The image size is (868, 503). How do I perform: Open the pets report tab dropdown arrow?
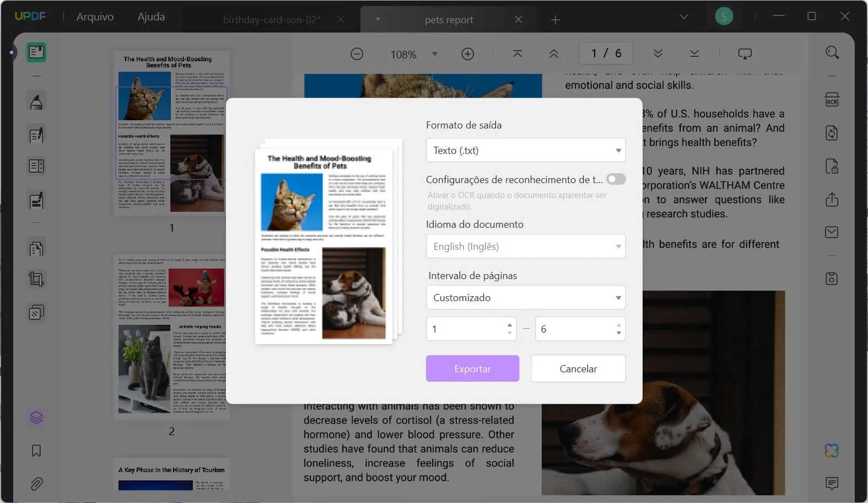[378, 19]
